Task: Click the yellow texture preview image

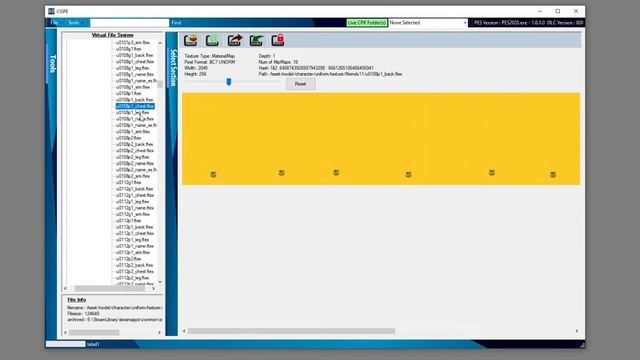Action: click(x=381, y=139)
